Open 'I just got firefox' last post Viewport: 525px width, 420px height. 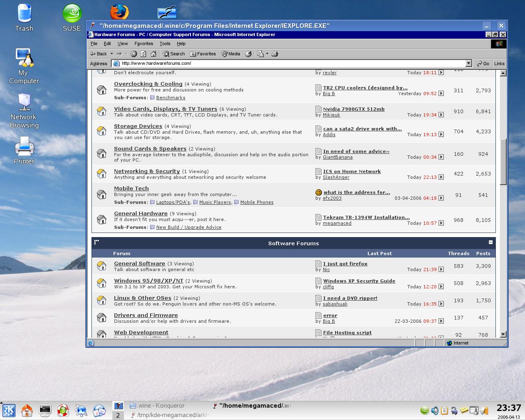pos(345,264)
